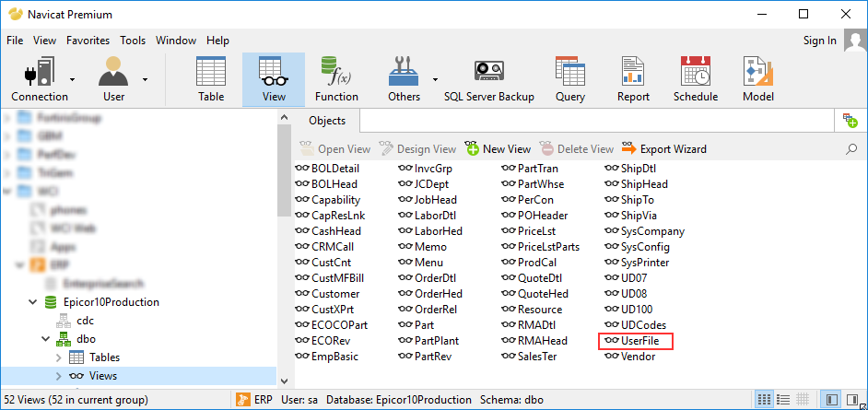Select the UDCodes view
The height and width of the screenshot is (410, 868).
pos(636,325)
